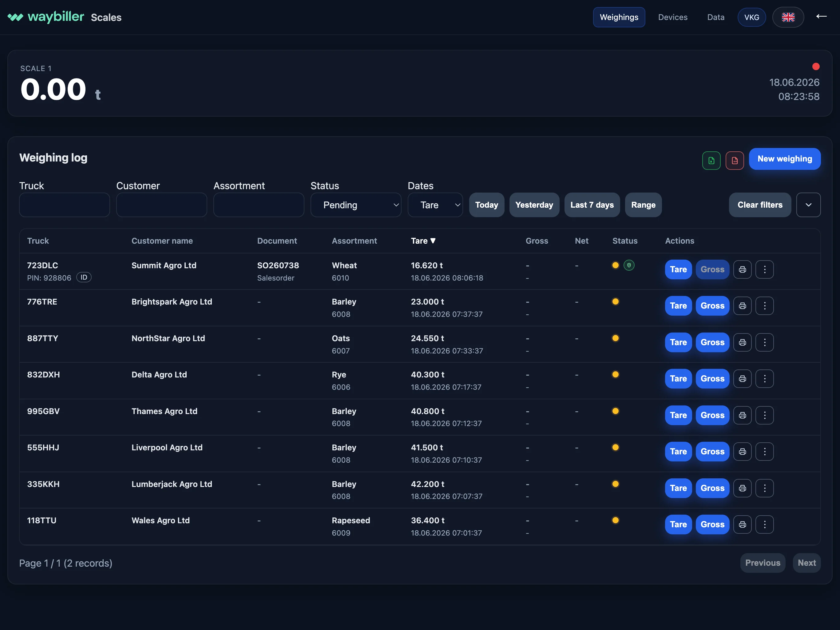Open more options for 118TTU row
The image size is (840, 630).
click(764, 525)
